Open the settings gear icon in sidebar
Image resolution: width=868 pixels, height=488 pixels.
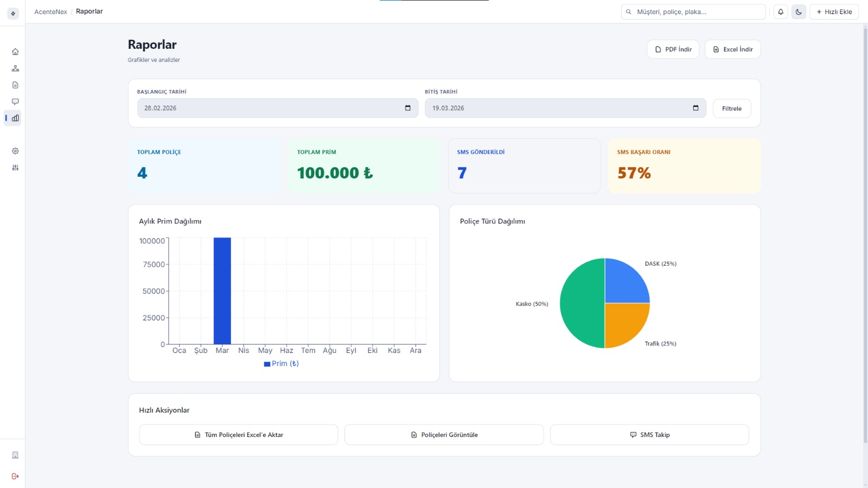pyautogui.click(x=15, y=151)
